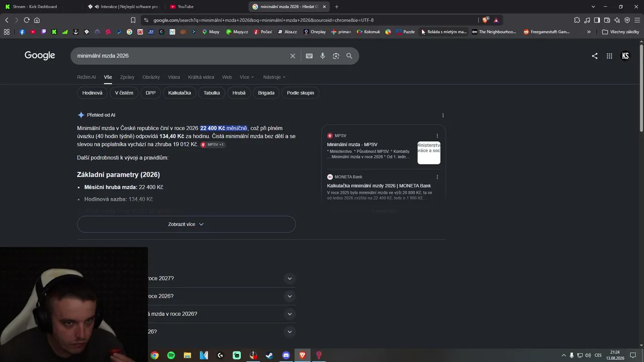Switch to Stream - Kick Dashboard tab
Screen dimensions: 644x362
point(40,7)
